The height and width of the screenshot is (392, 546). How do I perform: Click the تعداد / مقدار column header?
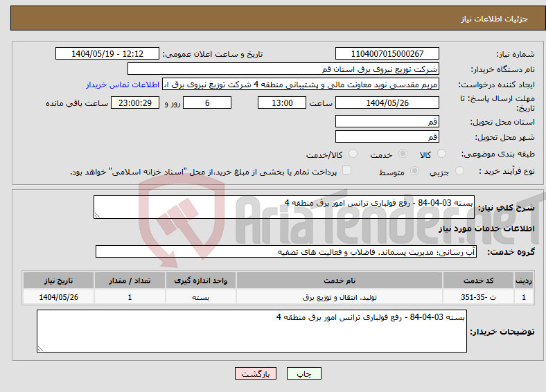tap(130, 280)
